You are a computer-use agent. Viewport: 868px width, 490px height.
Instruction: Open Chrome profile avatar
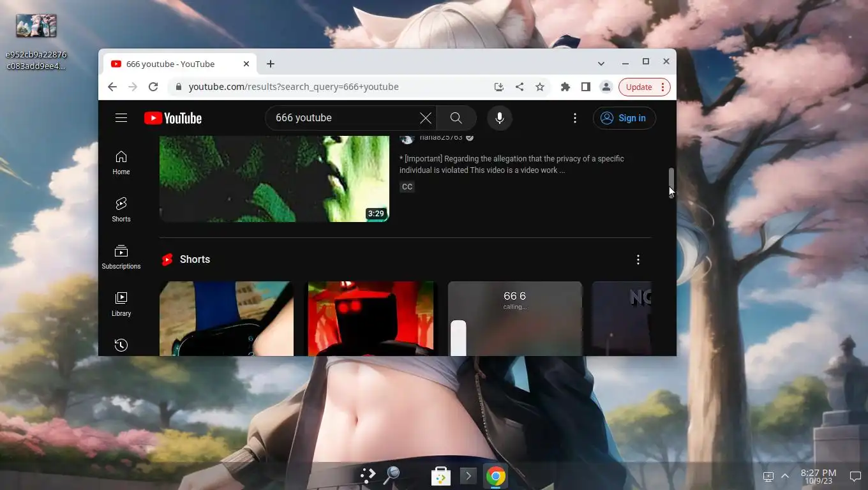(606, 87)
